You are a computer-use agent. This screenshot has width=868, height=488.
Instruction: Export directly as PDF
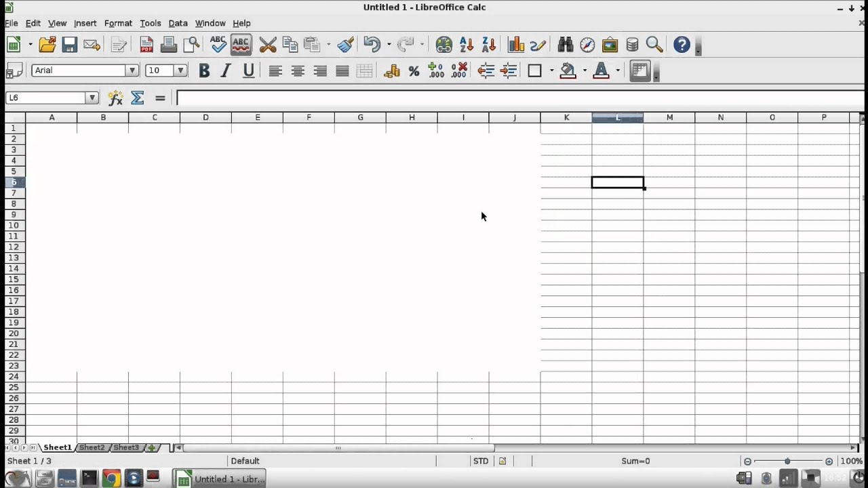point(146,45)
